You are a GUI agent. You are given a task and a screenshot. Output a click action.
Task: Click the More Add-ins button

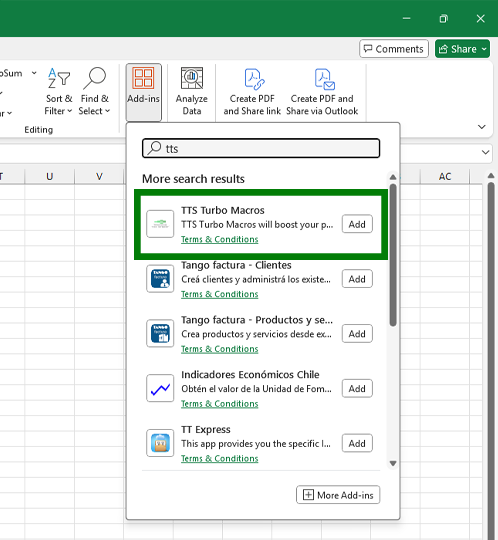click(x=338, y=495)
